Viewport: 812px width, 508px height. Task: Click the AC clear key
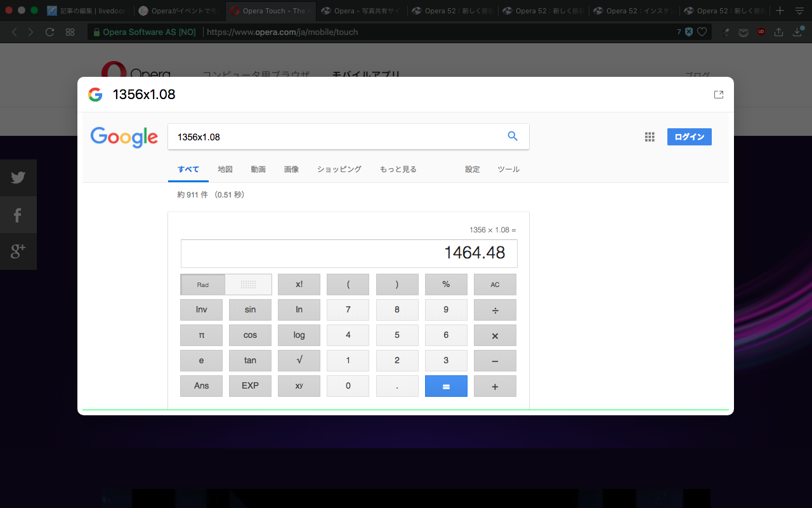(x=495, y=284)
